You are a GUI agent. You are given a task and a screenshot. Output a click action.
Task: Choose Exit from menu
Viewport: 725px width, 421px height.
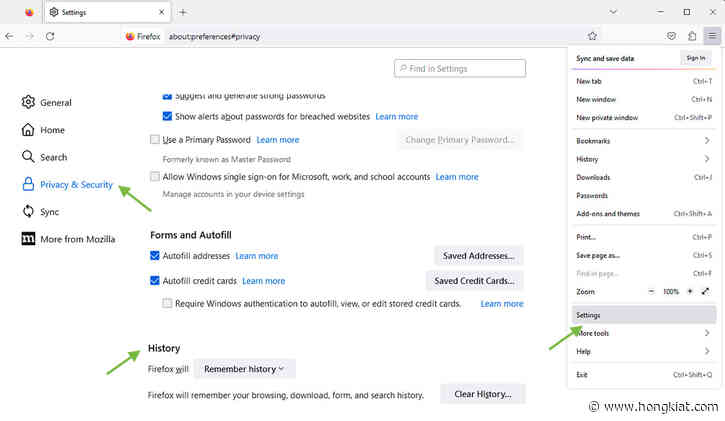click(x=644, y=374)
